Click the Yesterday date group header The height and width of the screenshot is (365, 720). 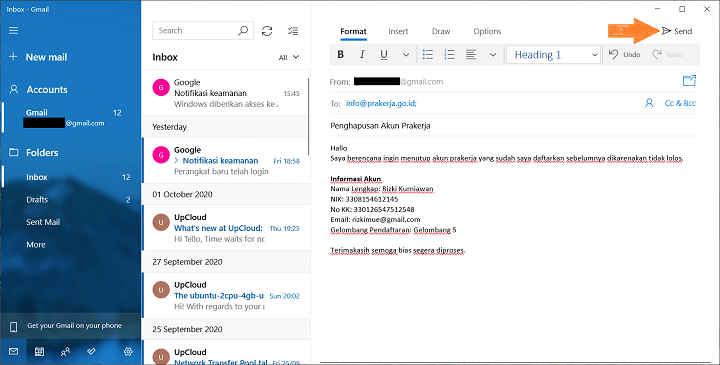coord(226,127)
